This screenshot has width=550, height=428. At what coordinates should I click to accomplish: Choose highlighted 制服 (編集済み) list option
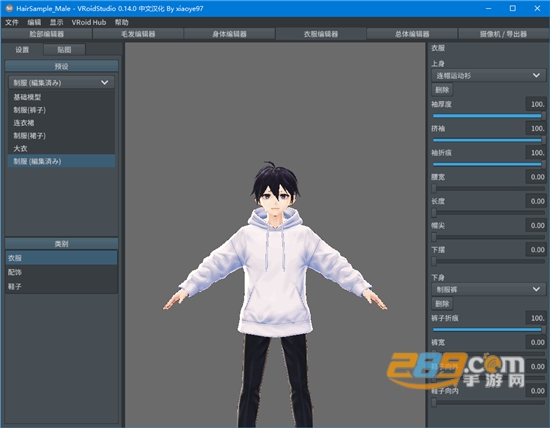pos(61,161)
